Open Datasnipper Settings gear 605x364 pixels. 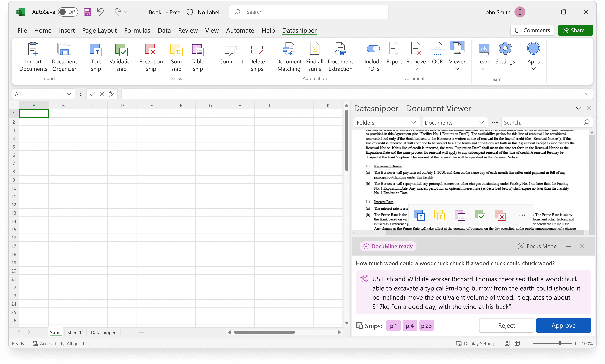[505, 49]
